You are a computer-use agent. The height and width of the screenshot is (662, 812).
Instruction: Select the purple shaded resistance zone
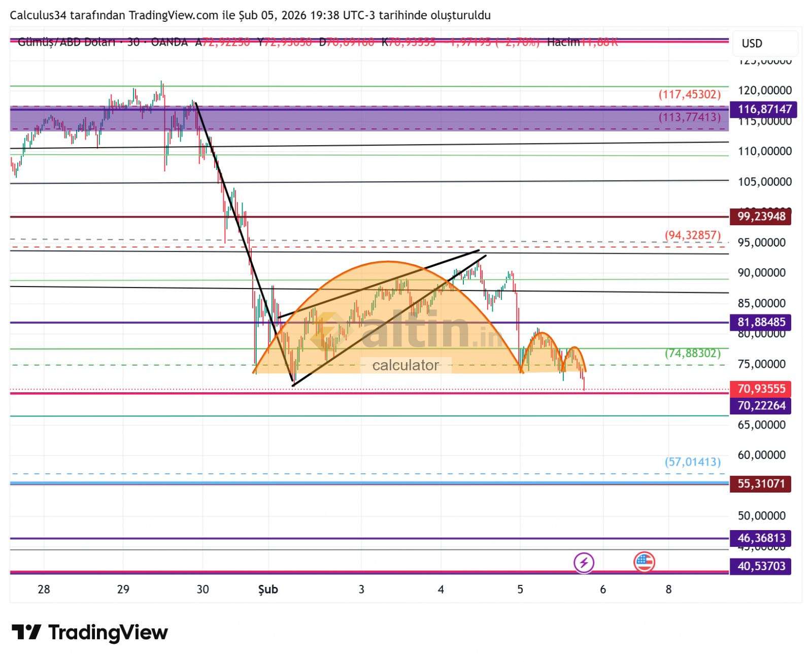pyautogui.click(x=355, y=119)
